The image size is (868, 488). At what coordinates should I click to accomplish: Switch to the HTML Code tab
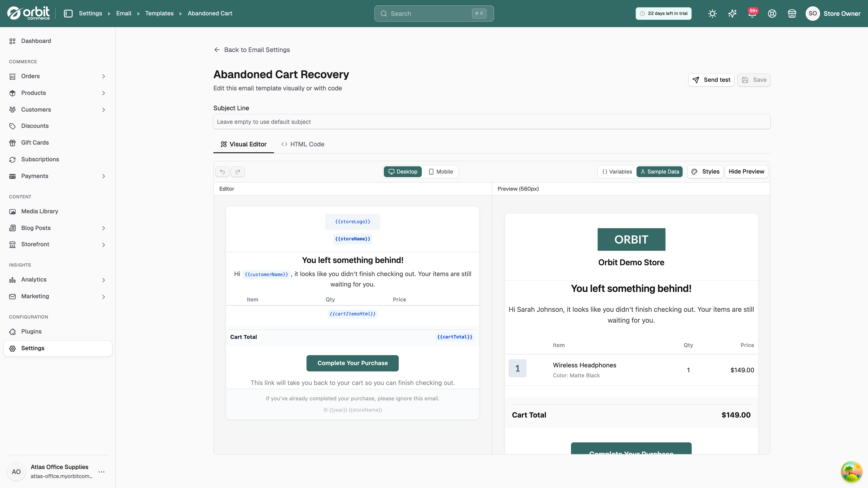tap(303, 144)
